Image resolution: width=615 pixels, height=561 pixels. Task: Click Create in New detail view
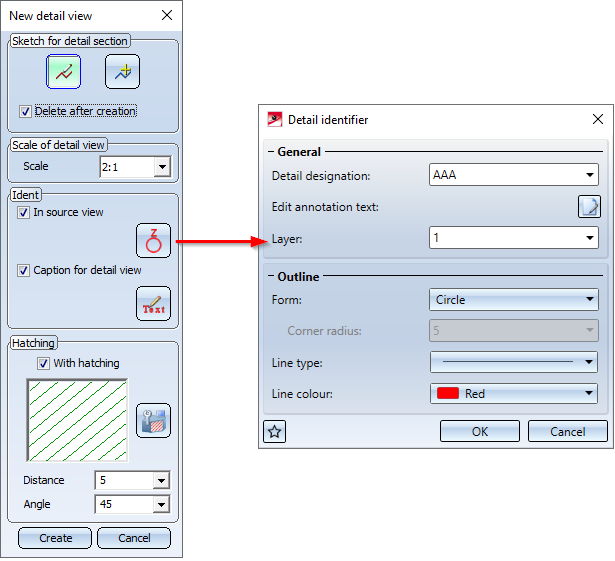(55, 538)
